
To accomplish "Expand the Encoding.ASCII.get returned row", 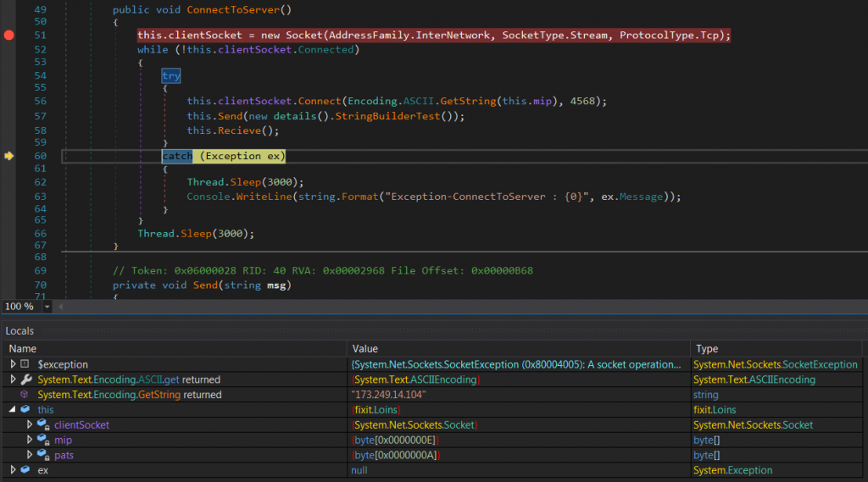I will [13, 380].
